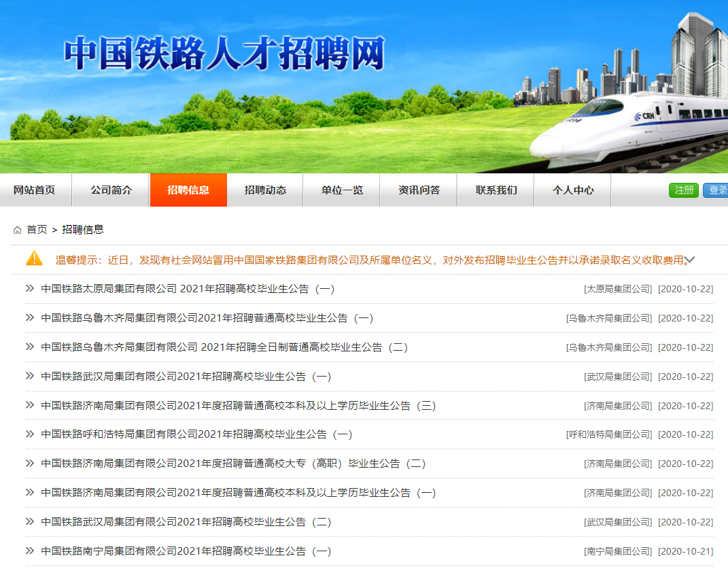Viewport: 728px width, 573px height.
Task: Open 济南局本科及以上学历毕业生公告（三）
Action: tap(238, 406)
